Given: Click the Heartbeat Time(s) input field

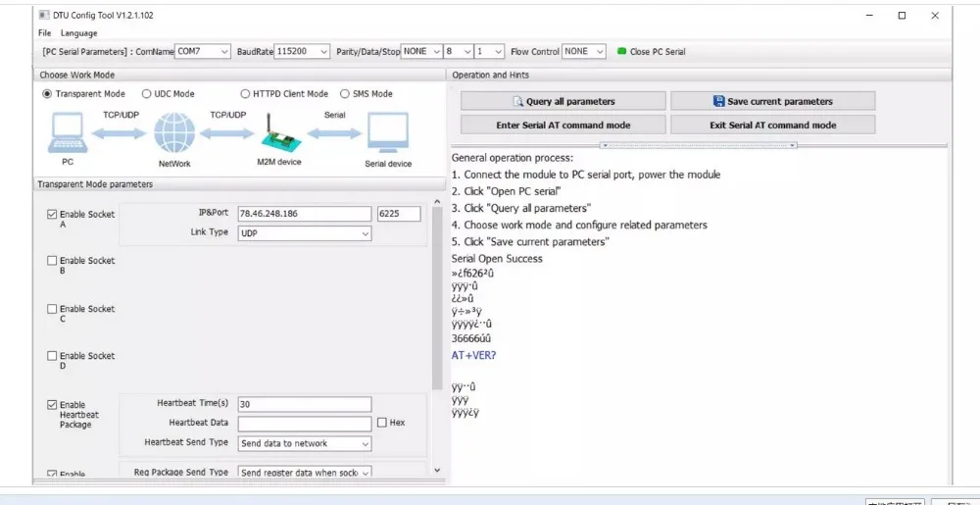Looking at the screenshot, I should coord(305,404).
